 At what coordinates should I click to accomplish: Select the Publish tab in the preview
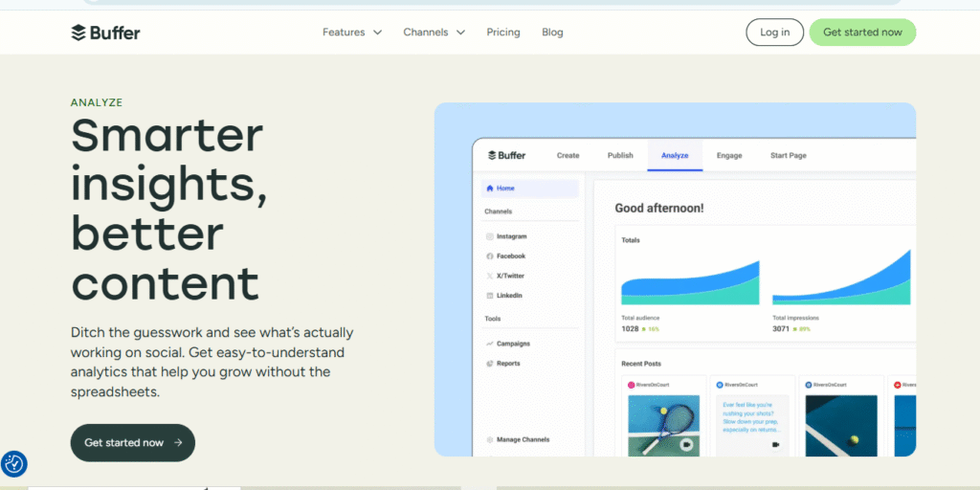coord(620,156)
